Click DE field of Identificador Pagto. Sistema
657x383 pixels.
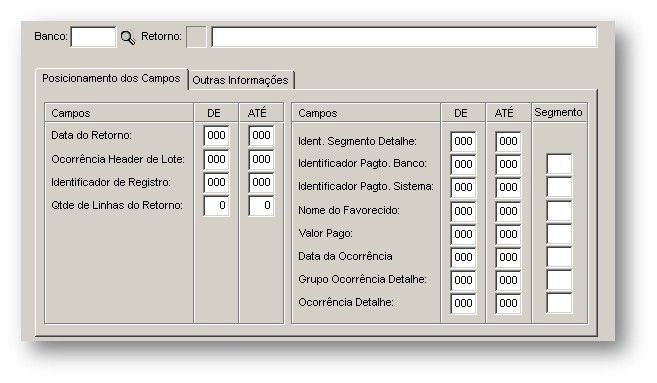463,187
